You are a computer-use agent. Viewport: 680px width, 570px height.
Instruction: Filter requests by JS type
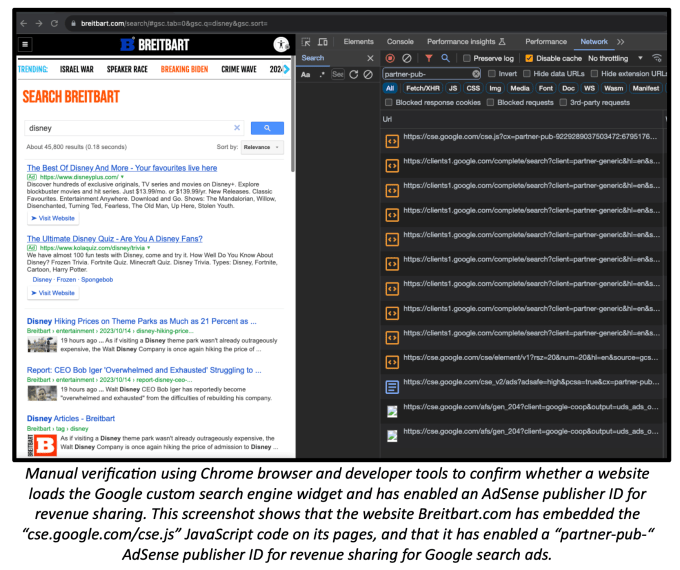(453, 88)
